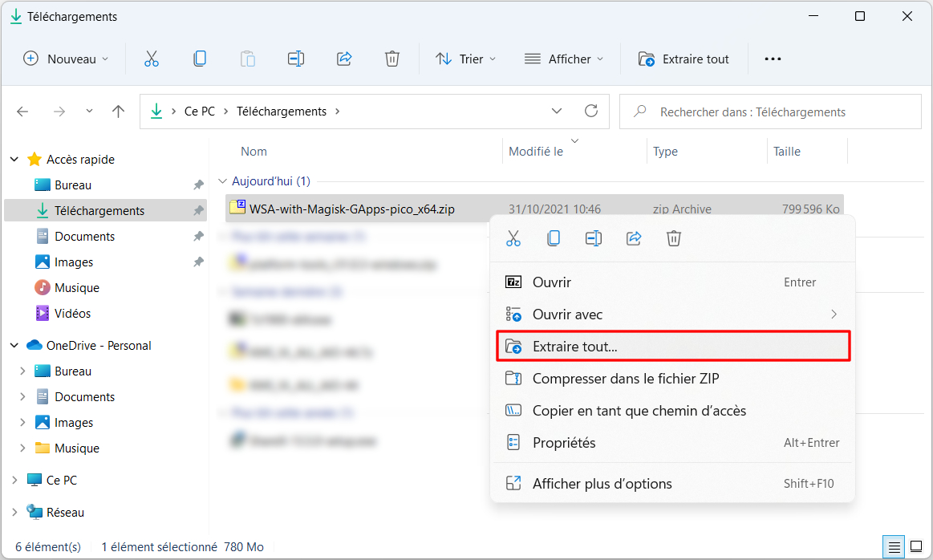Click the Extraire tout toolbar button
The image size is (933, 560).
click(684, 59)
